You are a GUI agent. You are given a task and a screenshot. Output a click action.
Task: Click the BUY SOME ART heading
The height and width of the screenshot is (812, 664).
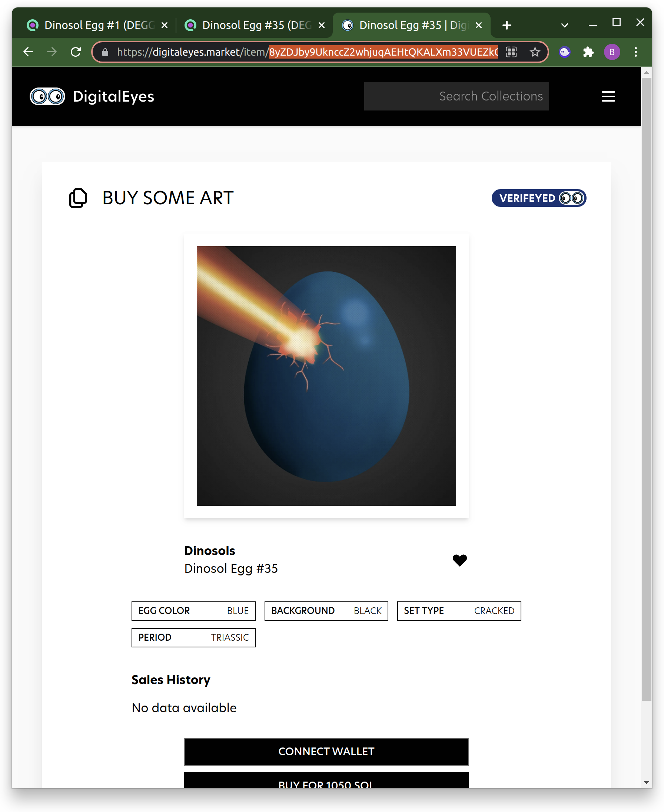click(x=168, y=198)
